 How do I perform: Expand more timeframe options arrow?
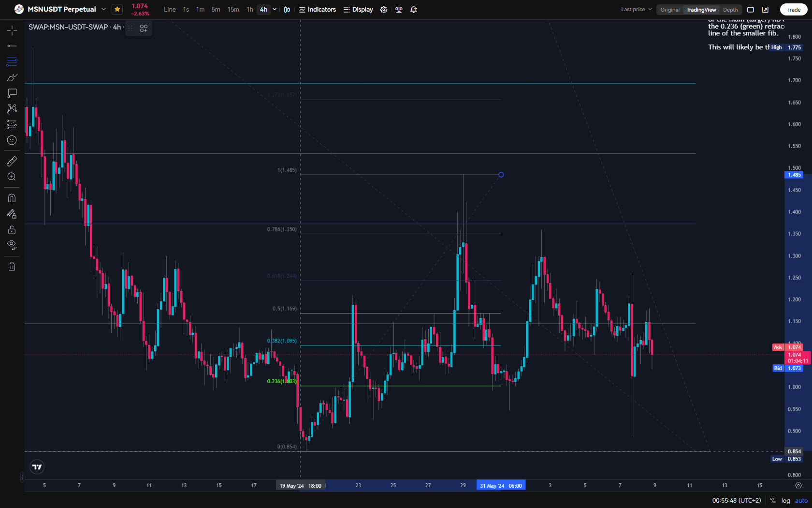pos(275,10)
